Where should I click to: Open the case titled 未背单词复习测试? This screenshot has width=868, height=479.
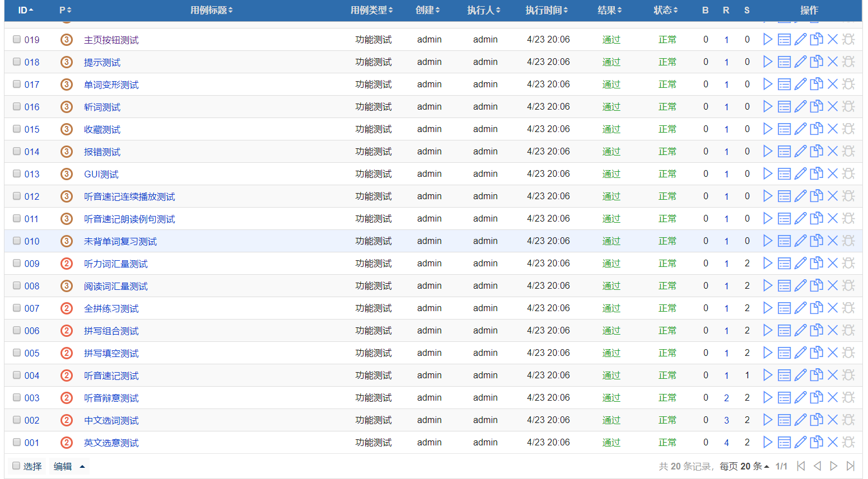pos(120,241)
